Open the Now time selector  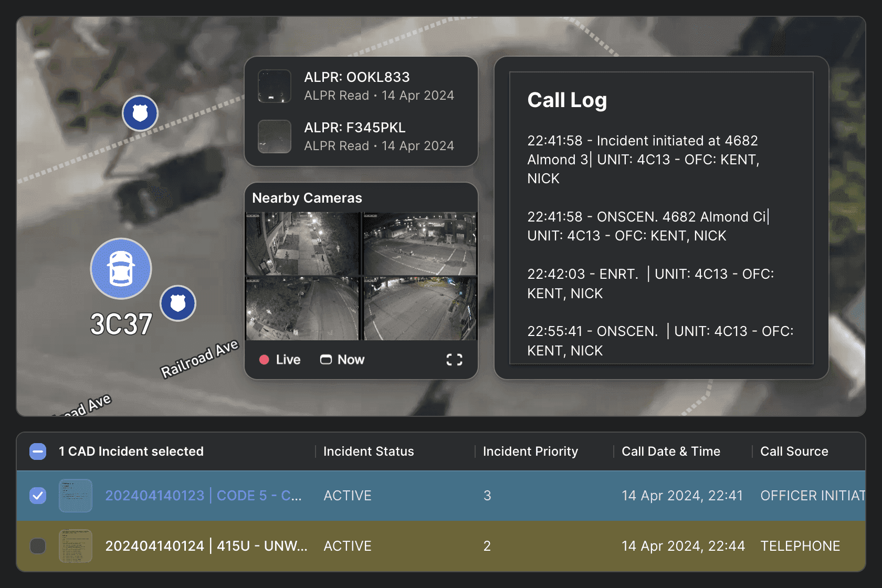click(x=342, y=360)
